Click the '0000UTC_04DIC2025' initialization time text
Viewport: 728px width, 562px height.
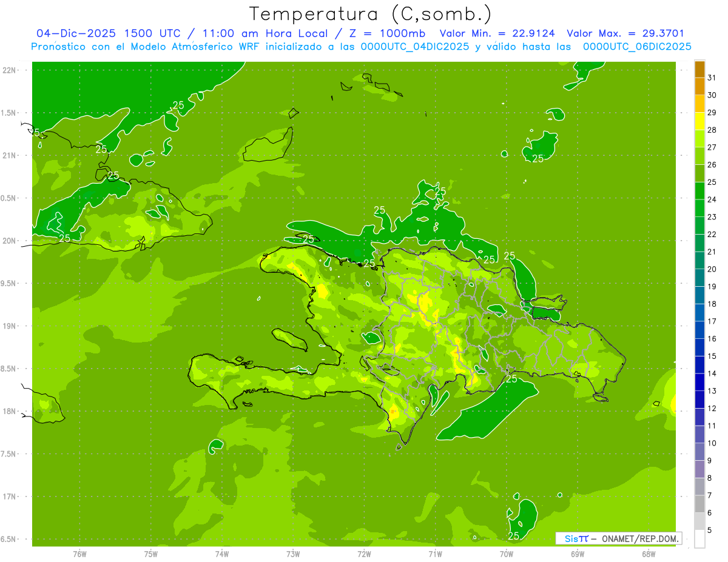(x=415, y=47)
